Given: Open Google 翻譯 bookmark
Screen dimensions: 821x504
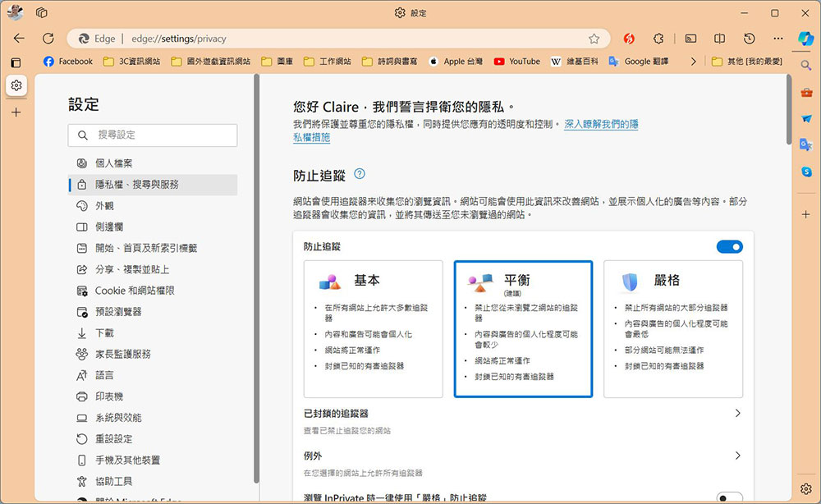Looking at the screenshot, I should 638,62.
